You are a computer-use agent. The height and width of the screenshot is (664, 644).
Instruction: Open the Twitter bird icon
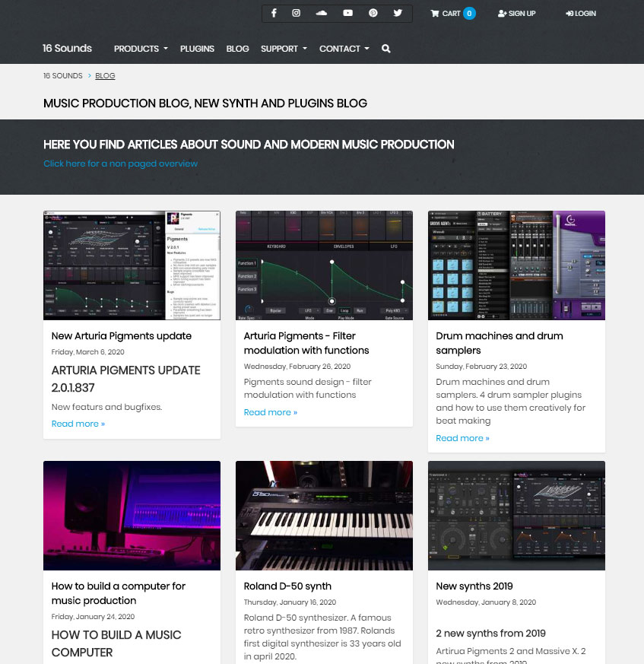point(398,14)
